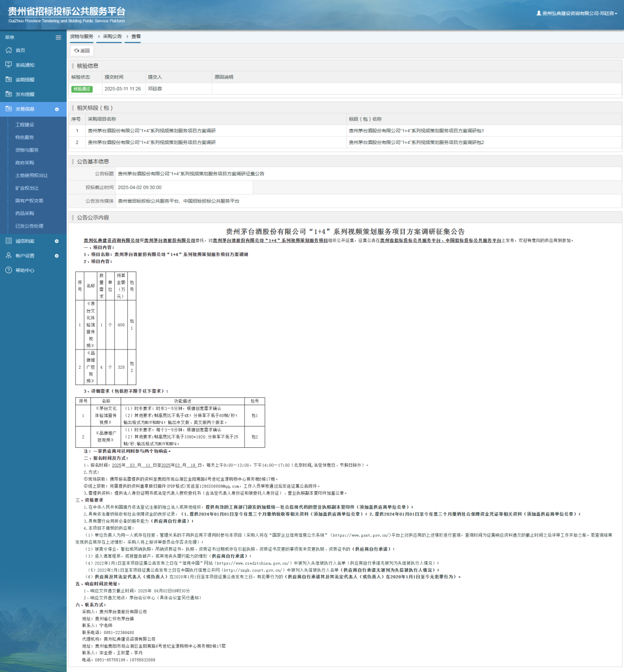The image size is (624, 672).
Task: Select submit time 2025-03-11 11:26 cell
Action: click(x=123, y=89)
